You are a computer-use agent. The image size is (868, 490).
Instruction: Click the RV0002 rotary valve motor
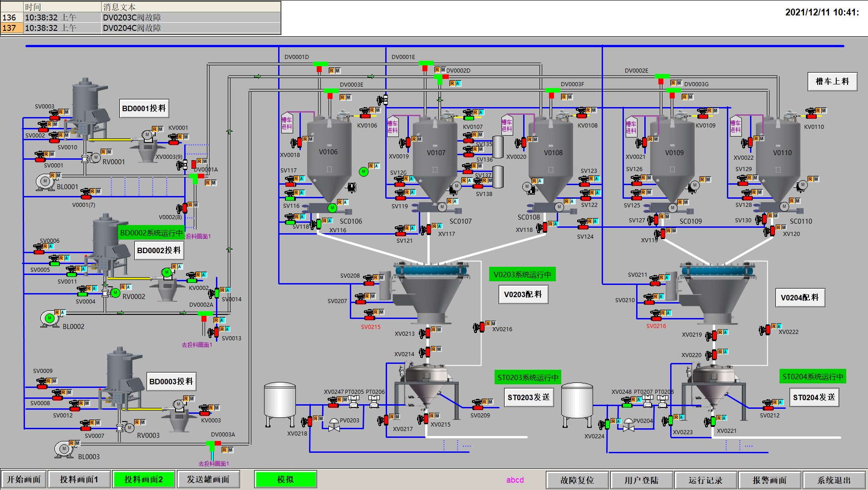point(115,293)
